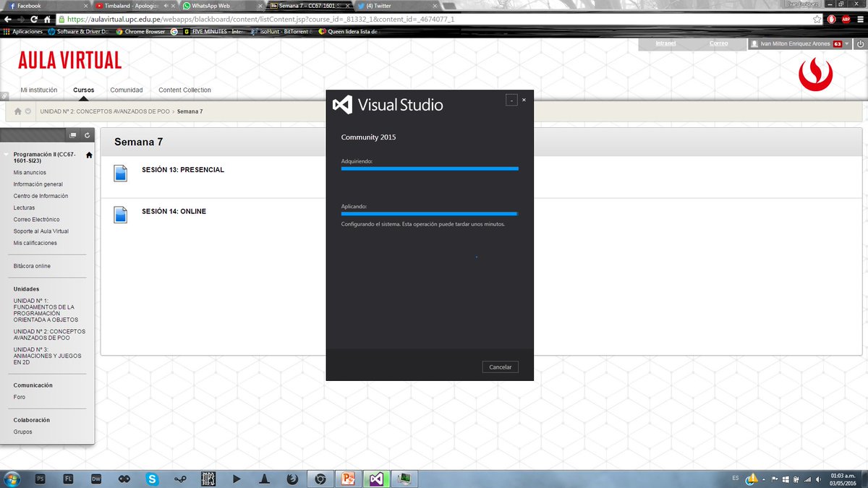Image resolution: width=868 pixels, height=488 pixels.
Task: Click the clock in the taskbar
Action: click(x=844, y=479)
